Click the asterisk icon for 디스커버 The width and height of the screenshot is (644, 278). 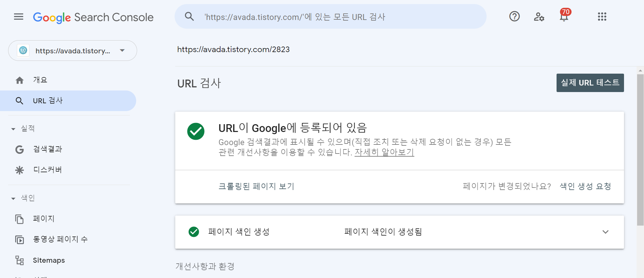tap(19, 170)
